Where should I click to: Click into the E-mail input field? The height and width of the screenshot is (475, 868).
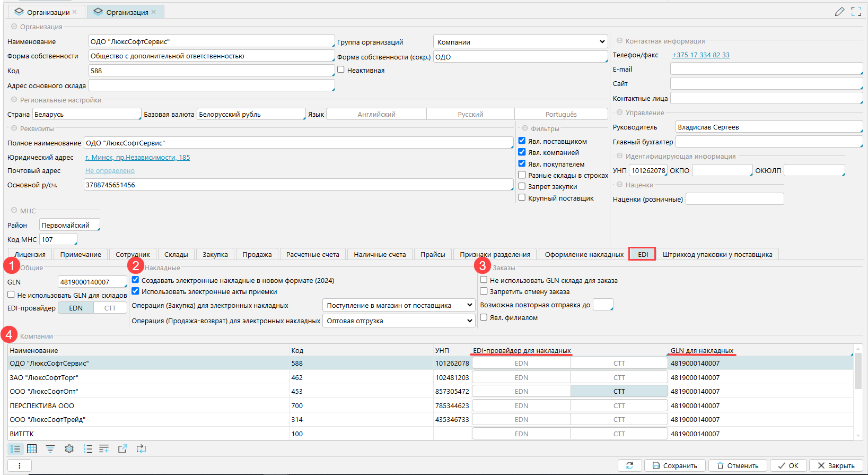pos(766,69)
